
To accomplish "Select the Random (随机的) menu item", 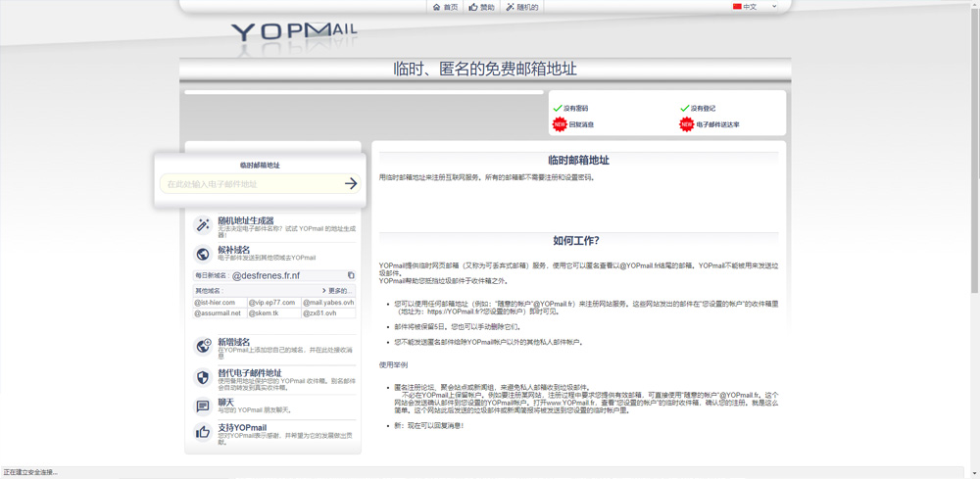I will point(521,7).
